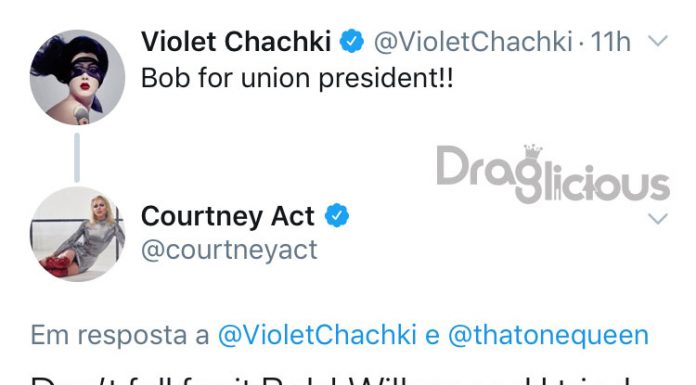This screenshot has height=385, width=696.
Task: Select tweet text 'Bob for union president!!'
Action: 297,79
